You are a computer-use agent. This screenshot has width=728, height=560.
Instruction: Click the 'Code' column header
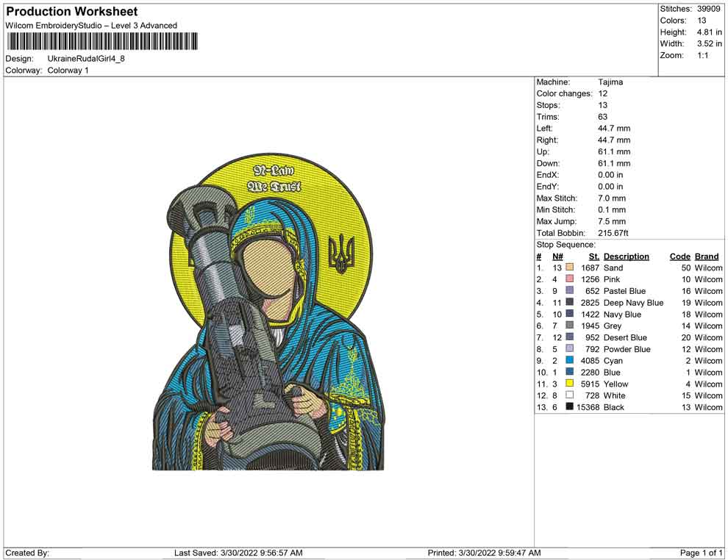680,256
